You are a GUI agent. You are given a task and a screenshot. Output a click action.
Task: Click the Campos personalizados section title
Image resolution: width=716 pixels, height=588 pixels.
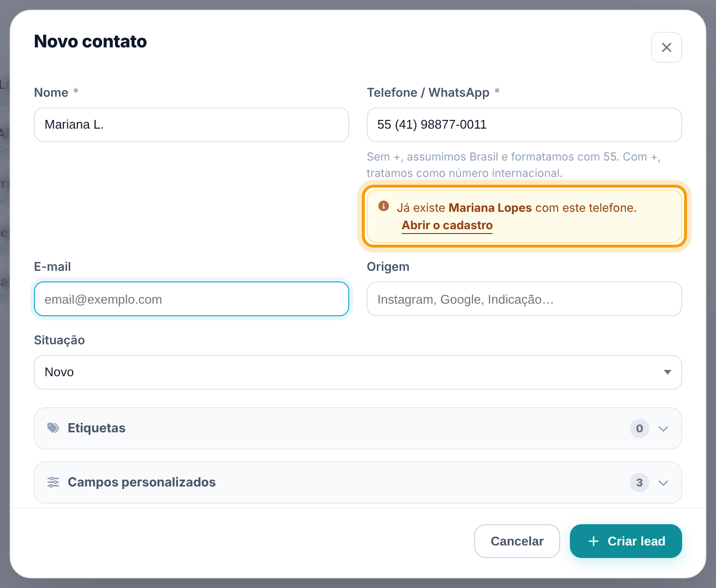pos(142,482)
